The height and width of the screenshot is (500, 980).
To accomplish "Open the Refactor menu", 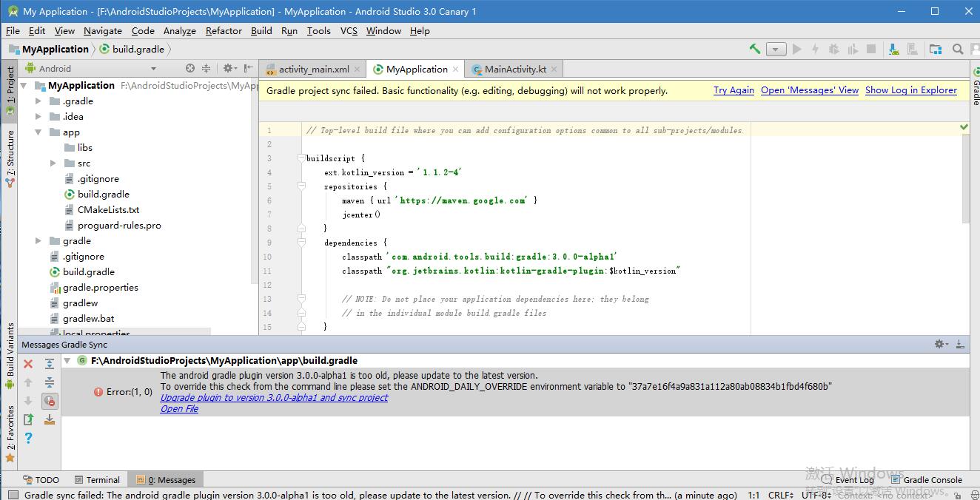I will tap(224, 31).
